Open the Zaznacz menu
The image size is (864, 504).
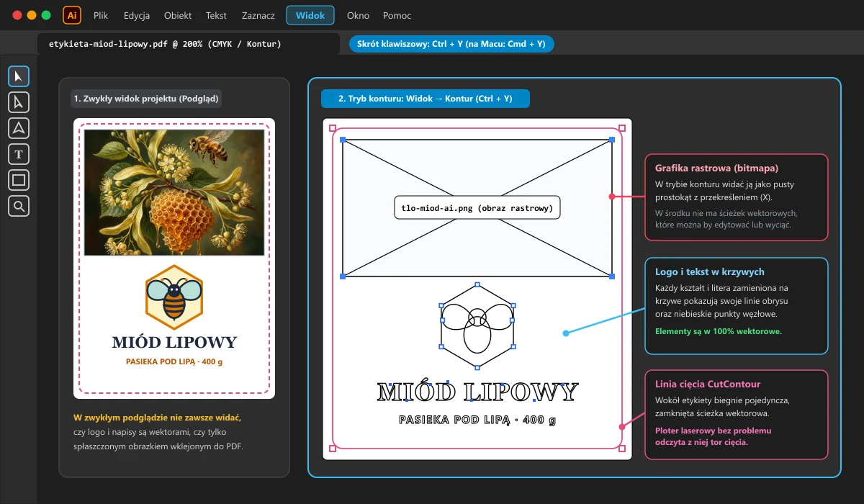(258, 15)
